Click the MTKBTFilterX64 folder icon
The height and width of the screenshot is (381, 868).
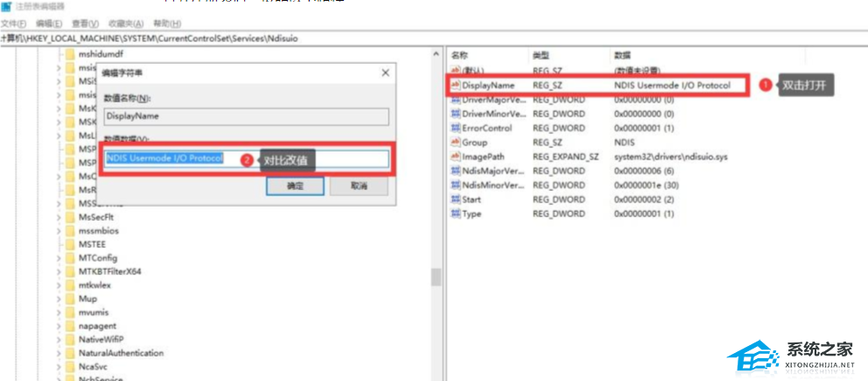[x=69, y=272]
